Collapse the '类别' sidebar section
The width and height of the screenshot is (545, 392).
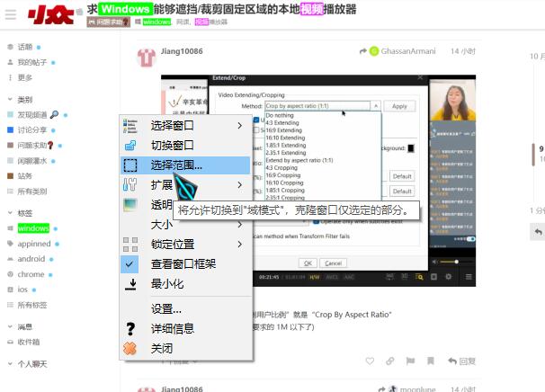coord(24,100)
